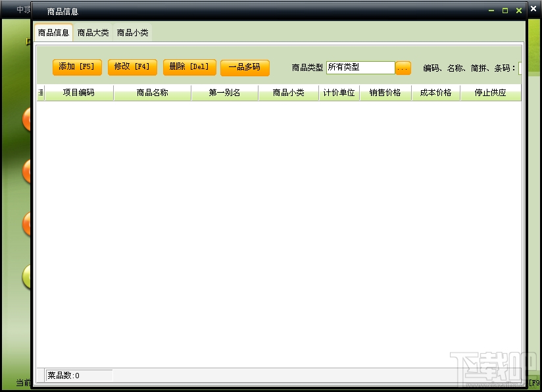Click the 删除 [Del] button
This screenshot has width=542, height=392.
189,66
